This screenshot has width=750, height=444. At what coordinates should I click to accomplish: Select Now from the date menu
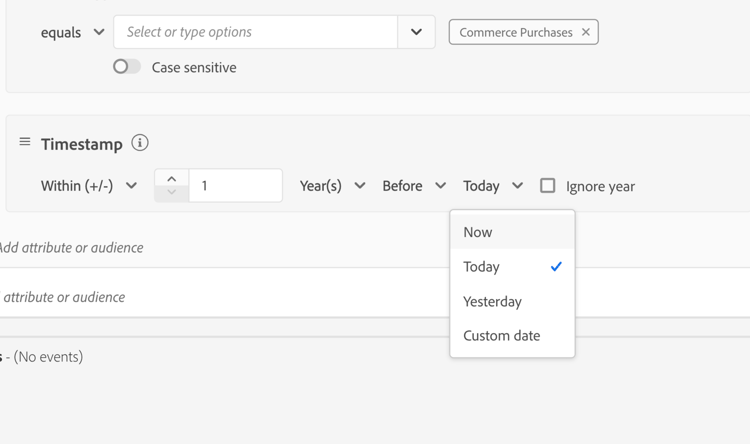coord(478,232)
